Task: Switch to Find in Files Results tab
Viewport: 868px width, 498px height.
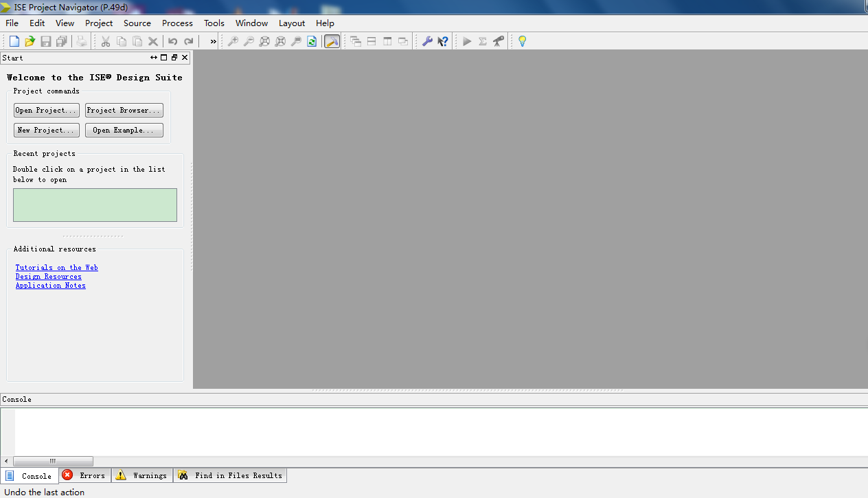Action: click(230, 475)
